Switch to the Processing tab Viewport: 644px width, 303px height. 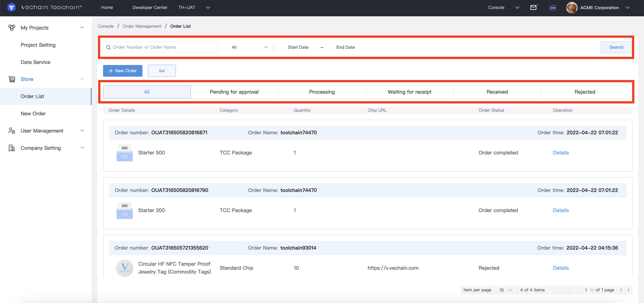pos(322,92)
